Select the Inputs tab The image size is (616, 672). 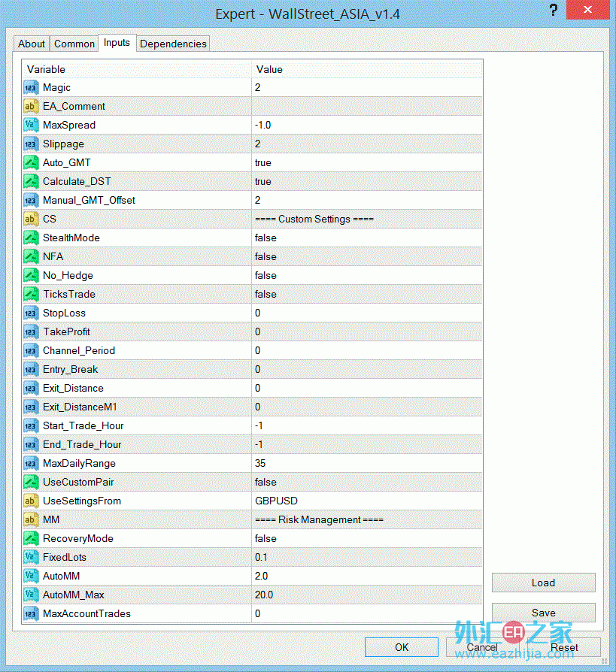[x=117, y=43]
